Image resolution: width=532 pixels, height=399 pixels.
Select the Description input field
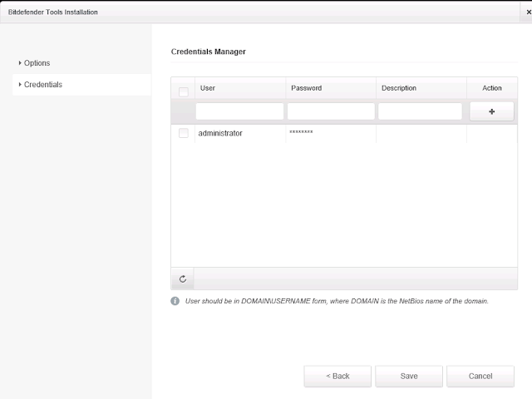pos(420,111)
